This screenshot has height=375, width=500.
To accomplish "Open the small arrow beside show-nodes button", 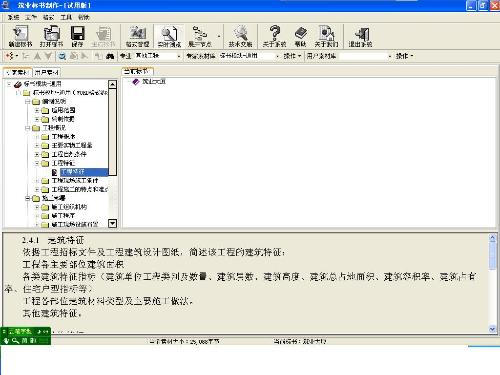I will (x=219, y=36).
